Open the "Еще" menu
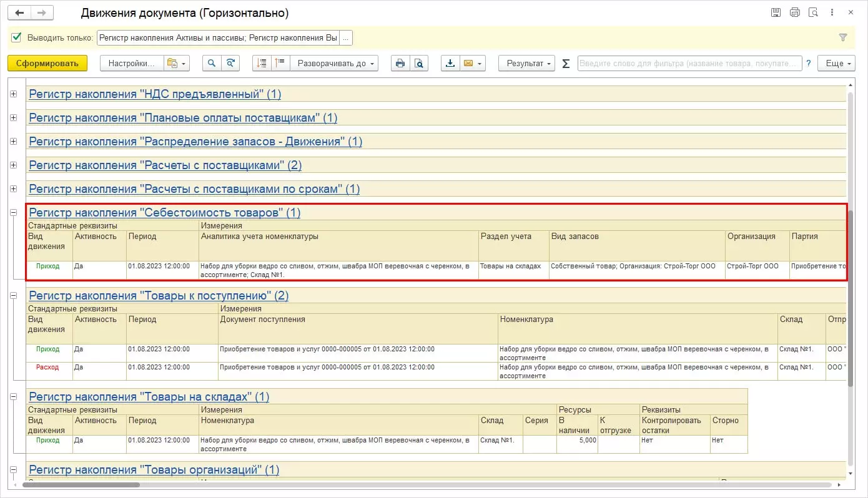The width and height of the screenshot is (868, 498). pos(838,63)
